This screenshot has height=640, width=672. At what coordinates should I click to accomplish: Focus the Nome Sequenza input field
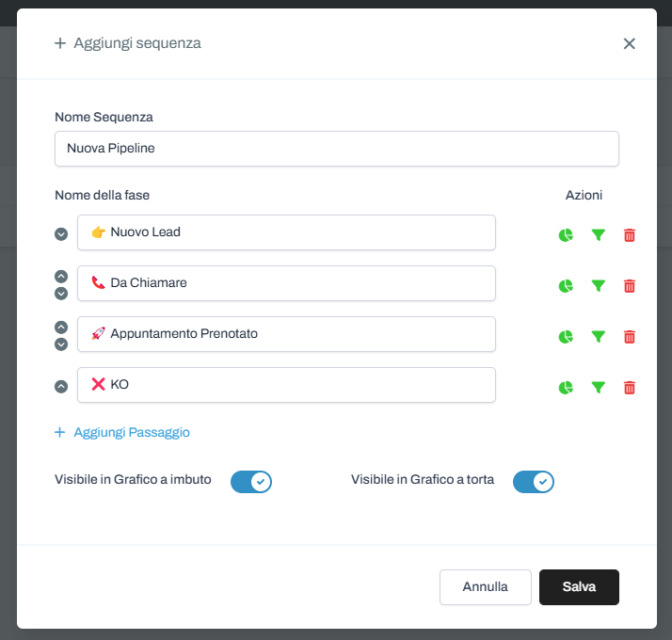(x=336, y=149)
